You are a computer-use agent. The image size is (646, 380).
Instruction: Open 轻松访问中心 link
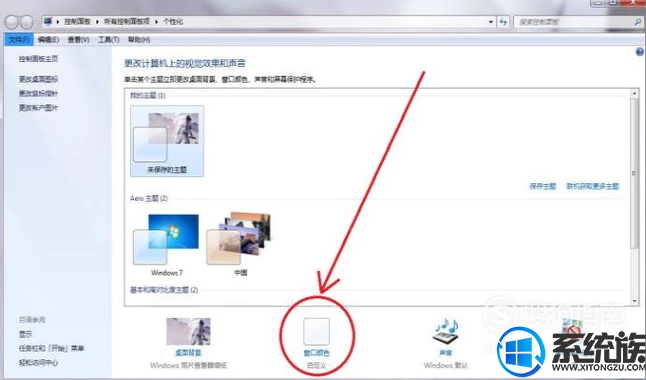click(x=38, y=363)
